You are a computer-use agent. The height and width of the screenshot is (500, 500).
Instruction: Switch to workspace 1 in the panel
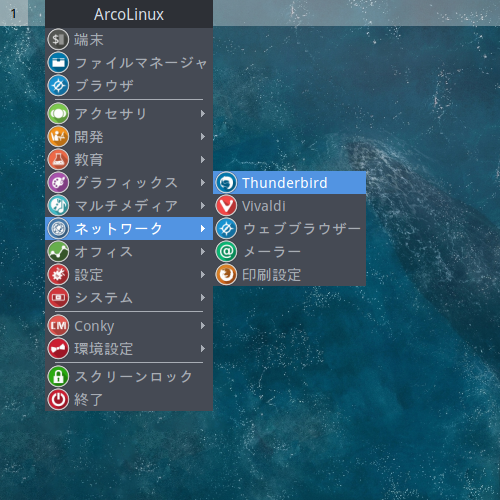pyautogui.click(x=14, y=13)
